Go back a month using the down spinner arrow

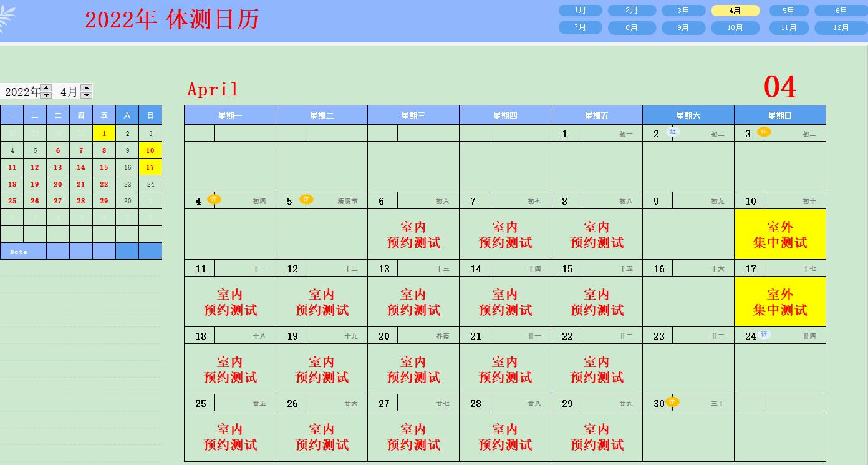[x=87, y=95]
